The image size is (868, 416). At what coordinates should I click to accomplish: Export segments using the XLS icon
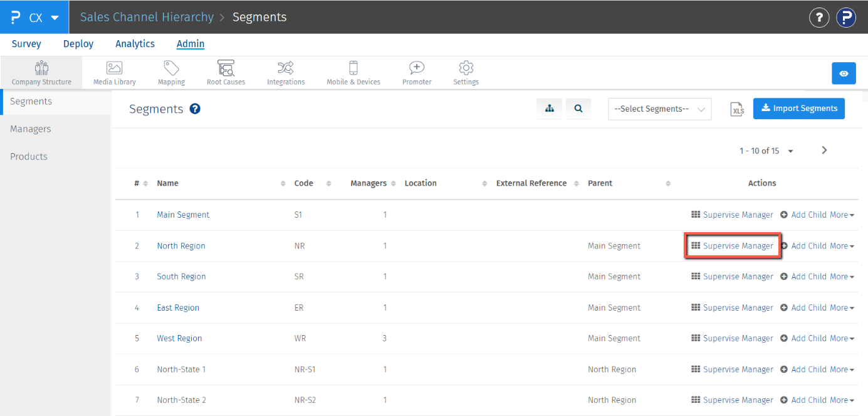pyautogui.click(x=738, y=109)
